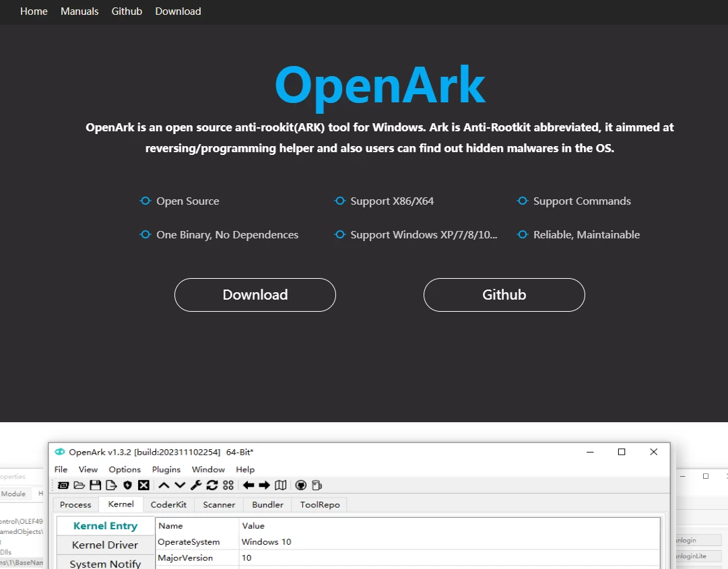Screen dimensions: 728x569
Task: Maximize the OpenArk window
Action: 622,452
